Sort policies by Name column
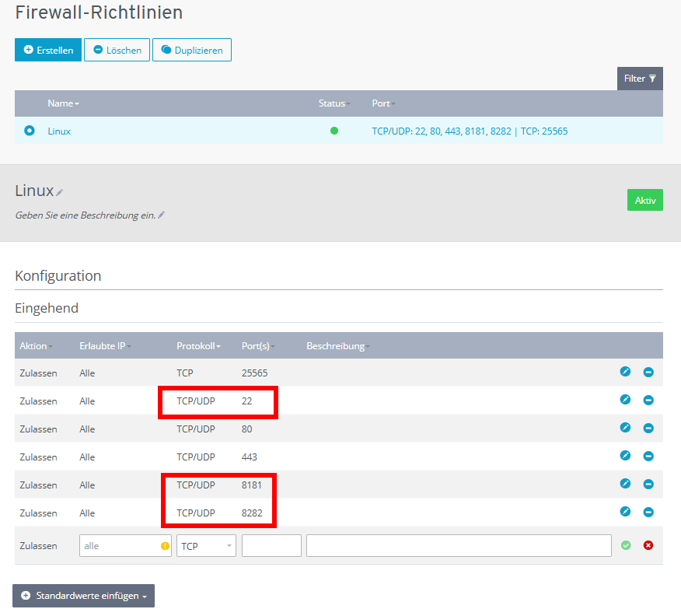Viewport: 681px width, 616px height. [63, 103]
